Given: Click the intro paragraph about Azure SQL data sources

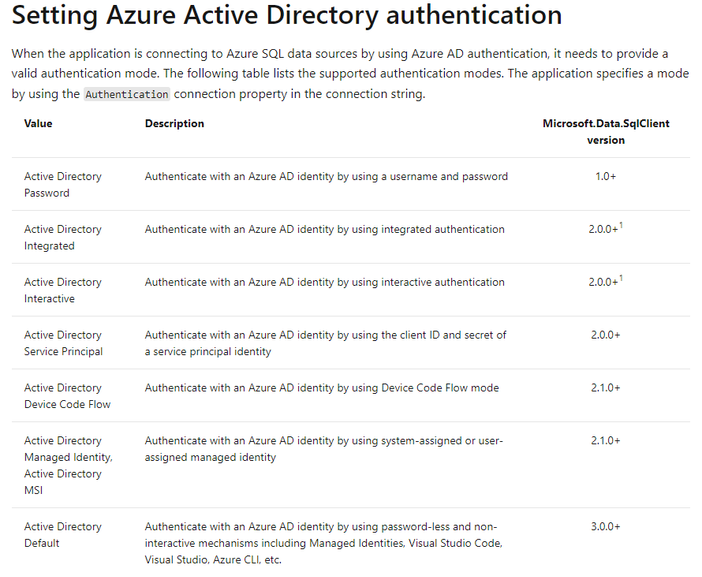Looking at the screenshot, I should (350, 74).
